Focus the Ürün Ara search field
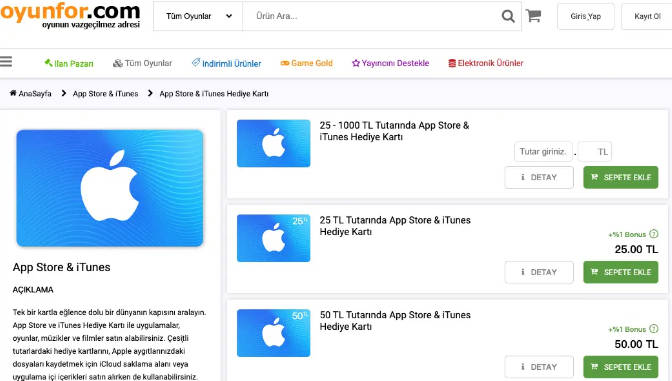 point(371,16)
